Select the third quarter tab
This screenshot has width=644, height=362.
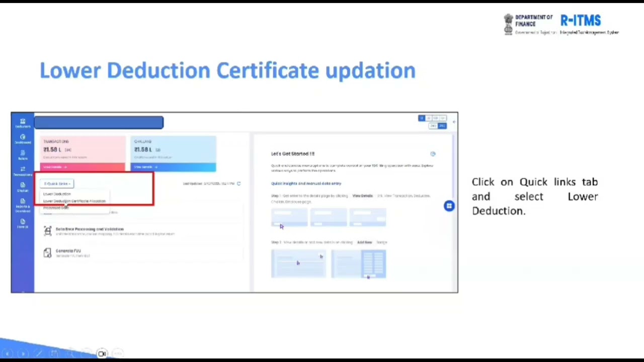436,118
